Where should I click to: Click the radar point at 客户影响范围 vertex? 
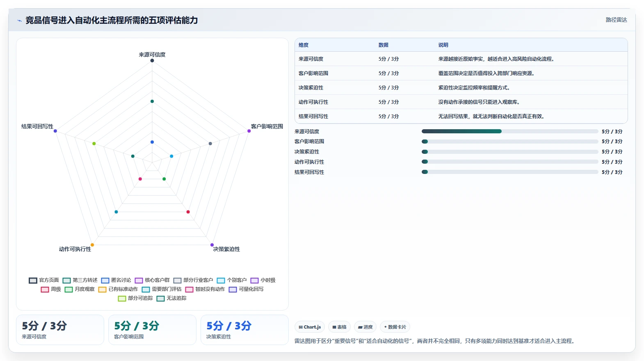tap(249, 131)
